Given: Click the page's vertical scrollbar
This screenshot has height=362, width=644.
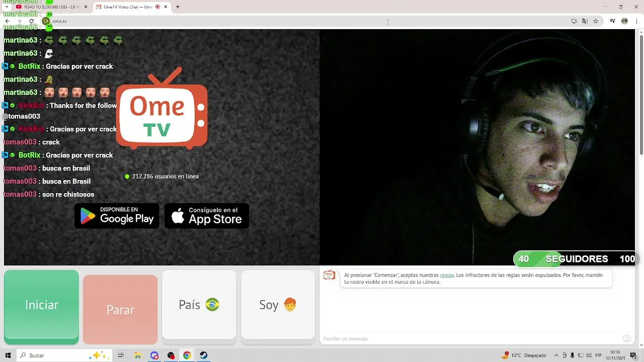Looking at the screenshot, I should click(641, 95).
